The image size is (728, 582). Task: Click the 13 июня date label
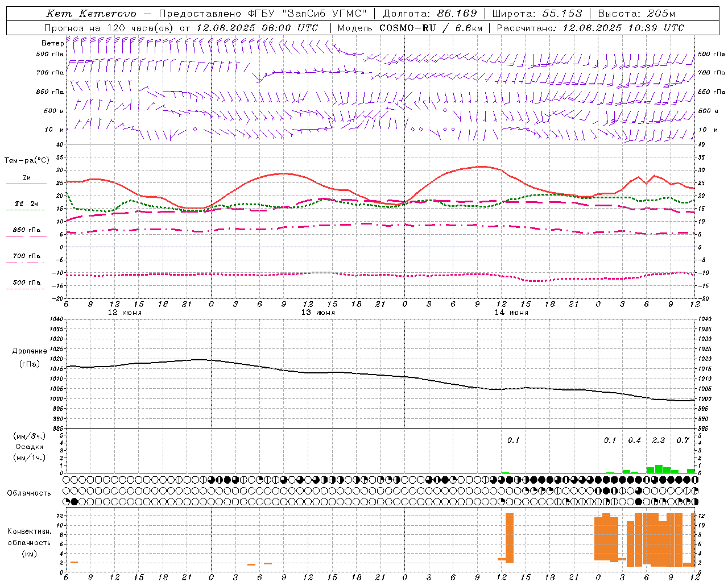(x=318, y=313)
